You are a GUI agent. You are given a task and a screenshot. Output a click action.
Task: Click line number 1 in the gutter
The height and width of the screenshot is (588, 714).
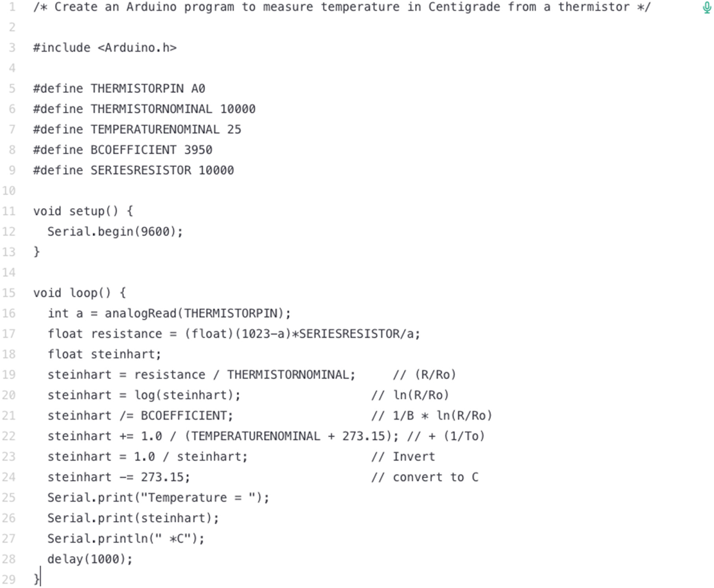pos(12,7)
